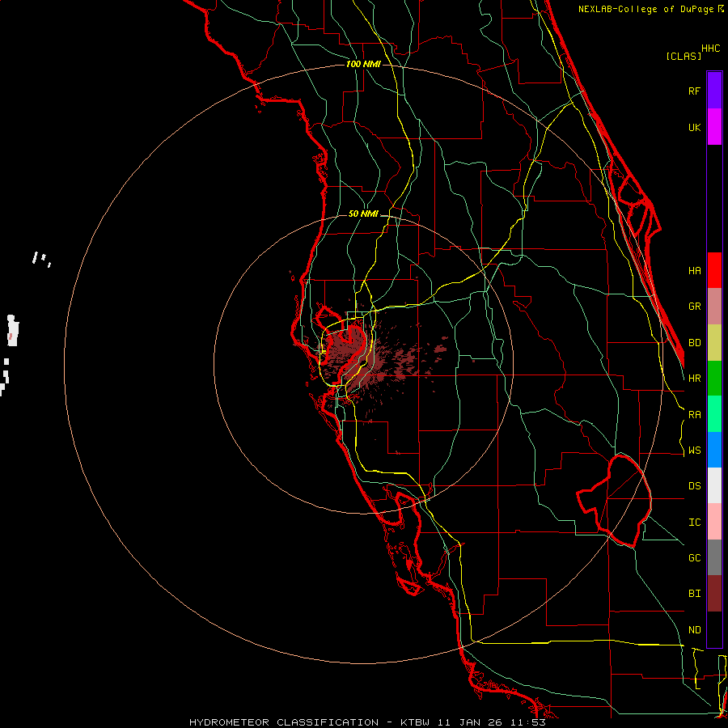The width and height of the screenshot is (728, 728).
Task: Click the GC legend label
Action: pos(694,558)
